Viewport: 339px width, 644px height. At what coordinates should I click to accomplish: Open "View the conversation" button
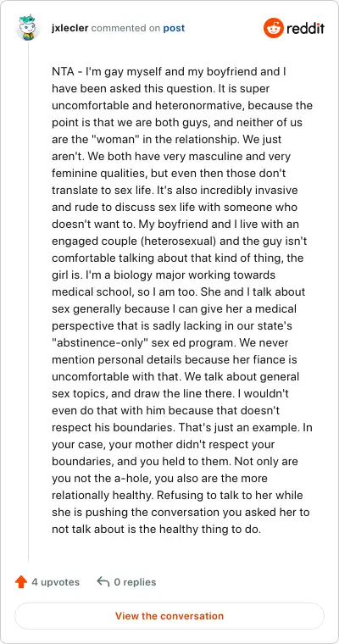click(169, 616)
